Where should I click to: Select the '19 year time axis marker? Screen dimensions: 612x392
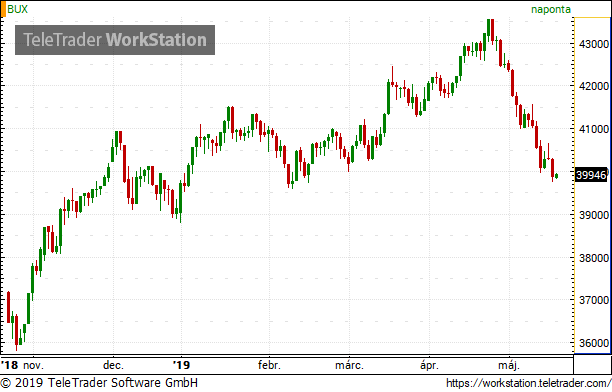pyautogui.click(x=181, y=365)
